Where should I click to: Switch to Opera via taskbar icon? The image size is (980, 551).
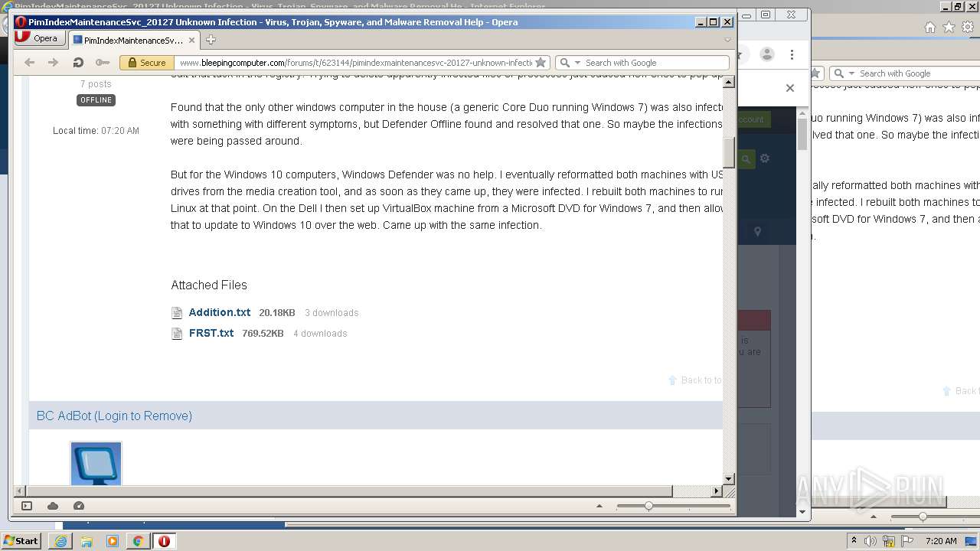pos(164,541)
